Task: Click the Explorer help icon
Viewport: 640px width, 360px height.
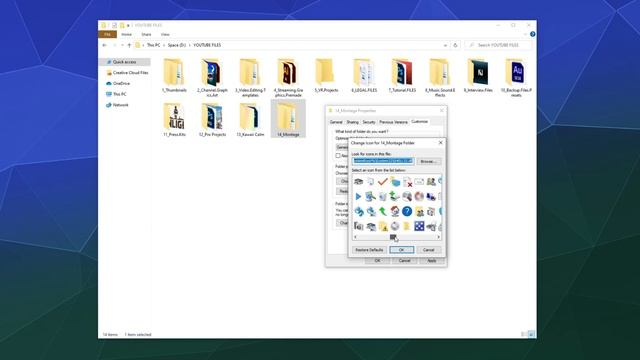Action: click(x=532, y=34)
